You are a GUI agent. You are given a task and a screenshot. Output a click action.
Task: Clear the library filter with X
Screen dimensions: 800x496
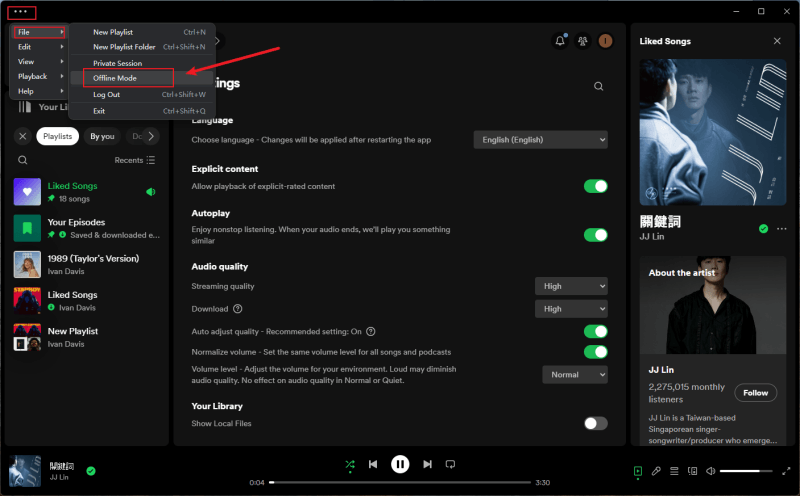point(22,136)
